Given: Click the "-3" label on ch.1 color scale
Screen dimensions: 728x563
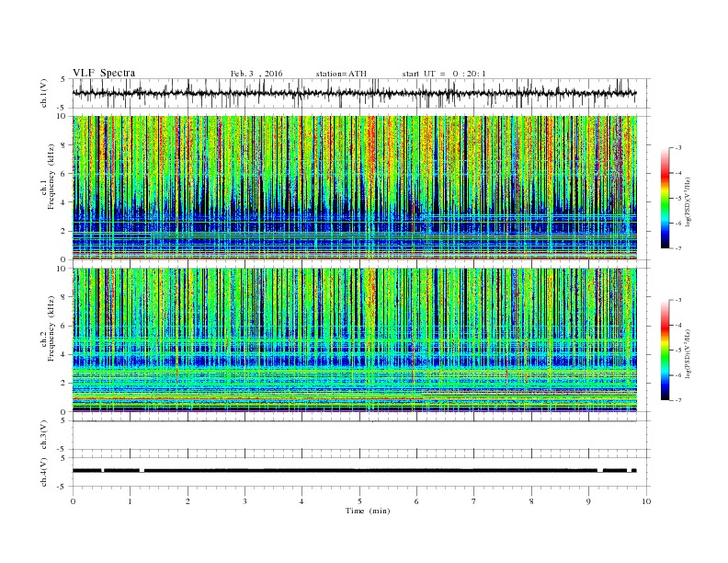Looking at the screenshot, I should [x=678, y=148].
